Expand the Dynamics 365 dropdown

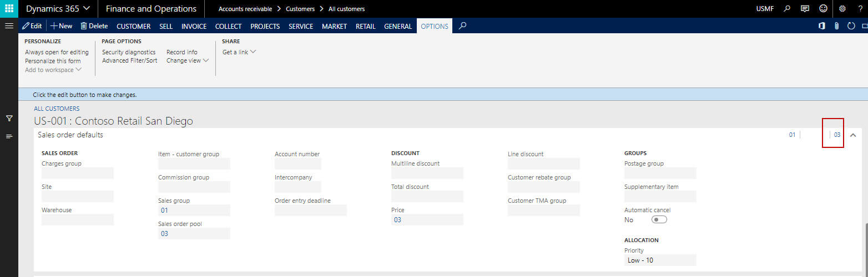58,9
